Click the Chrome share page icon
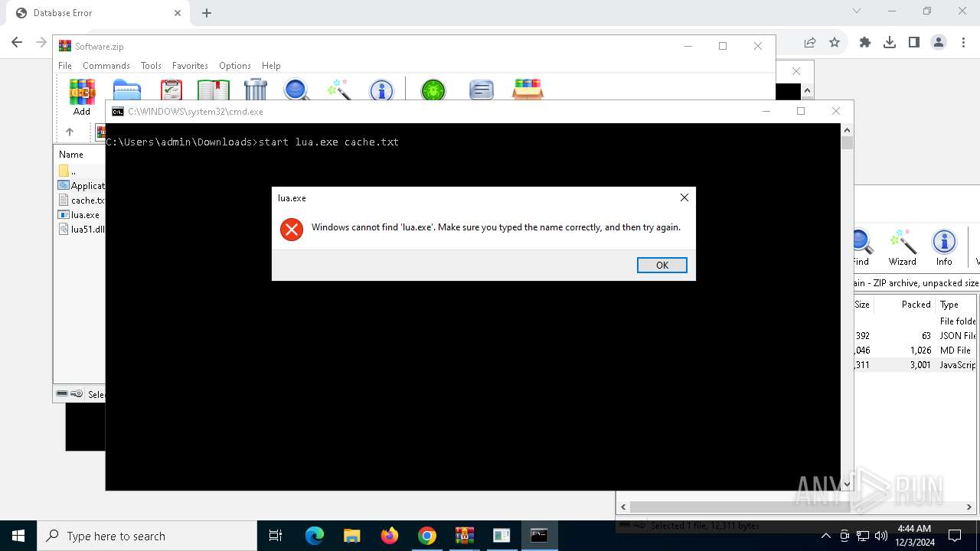The image size is (980, 551). tap(810, 43)
